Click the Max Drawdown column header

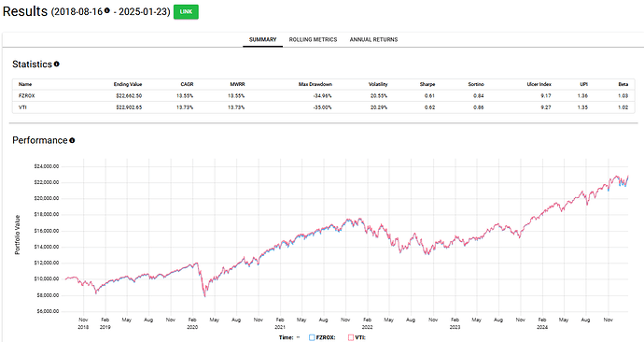click(315, 84)
